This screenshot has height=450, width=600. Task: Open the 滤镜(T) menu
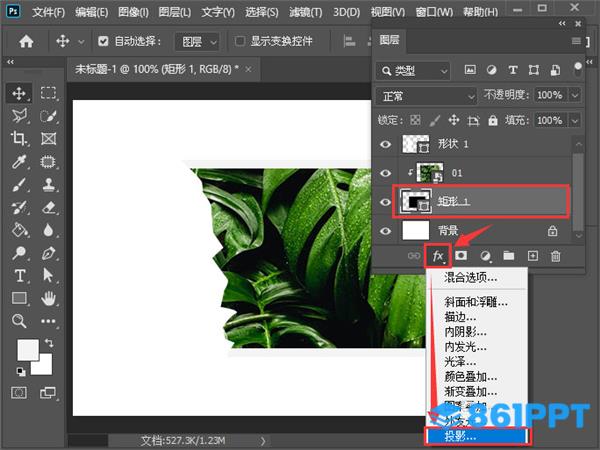[x=306, y=12]
